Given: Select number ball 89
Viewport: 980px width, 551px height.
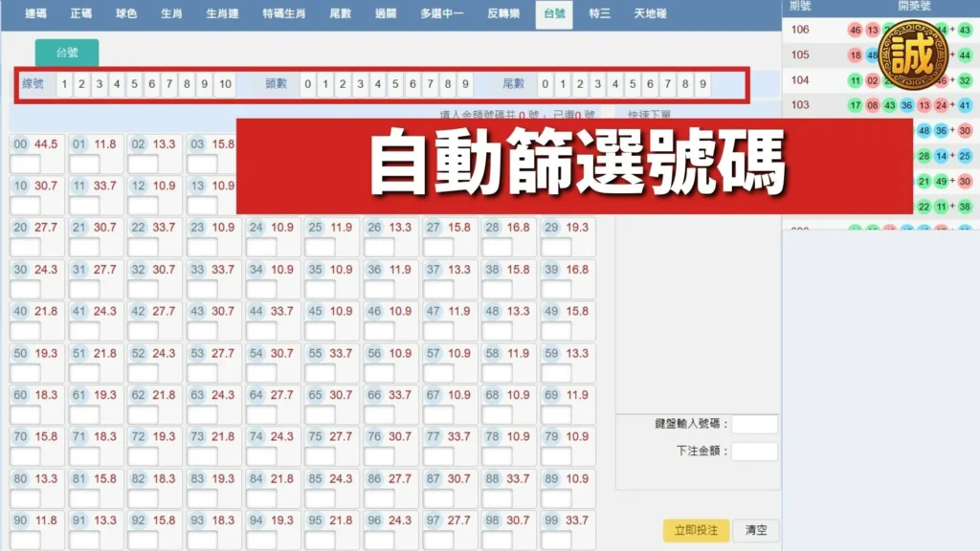Looking at the screenshot, I should tap(551, 479).
